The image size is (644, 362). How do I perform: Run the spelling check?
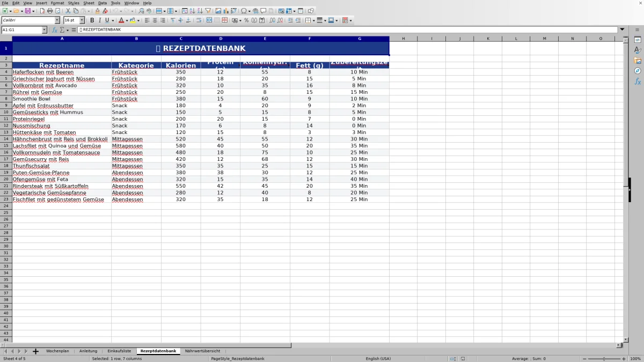point(149,10)
